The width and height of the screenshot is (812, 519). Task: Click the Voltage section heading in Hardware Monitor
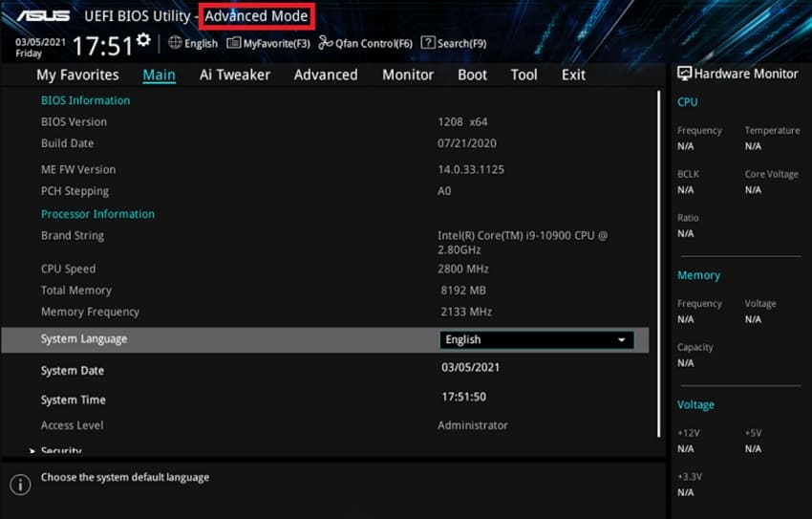pos(695,405)
